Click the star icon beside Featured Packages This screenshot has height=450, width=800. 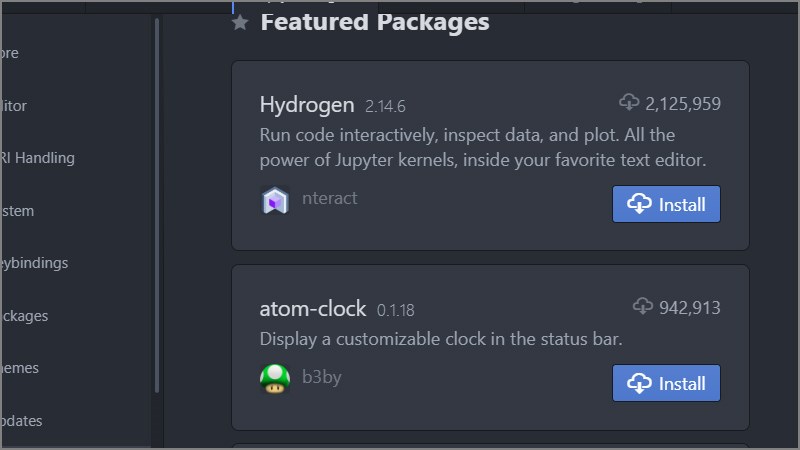[240, 22]
